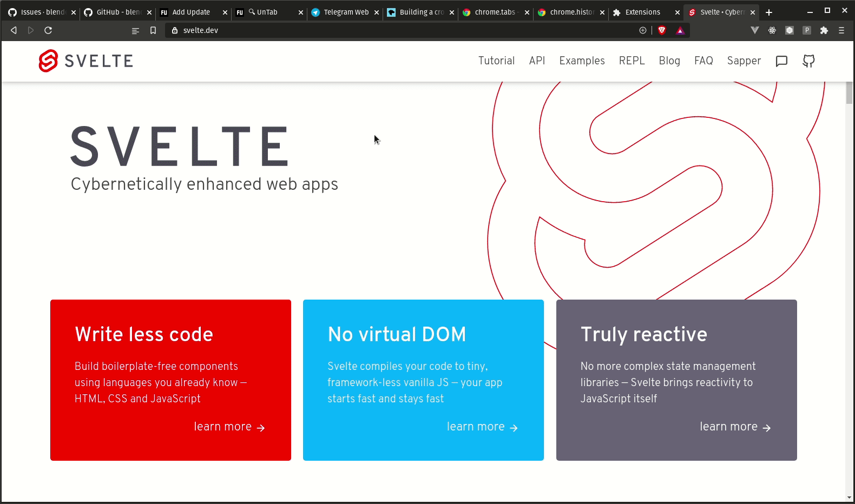This screenshot has width=855, height=504.
Task: Open the Tutorial page
Action: (x=496, y=61)
